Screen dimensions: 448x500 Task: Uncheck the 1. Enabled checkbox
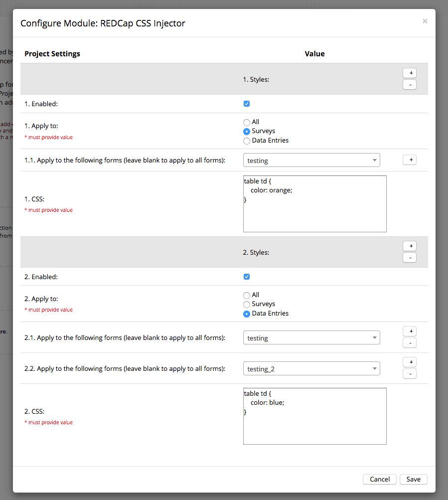pos(247,104)
